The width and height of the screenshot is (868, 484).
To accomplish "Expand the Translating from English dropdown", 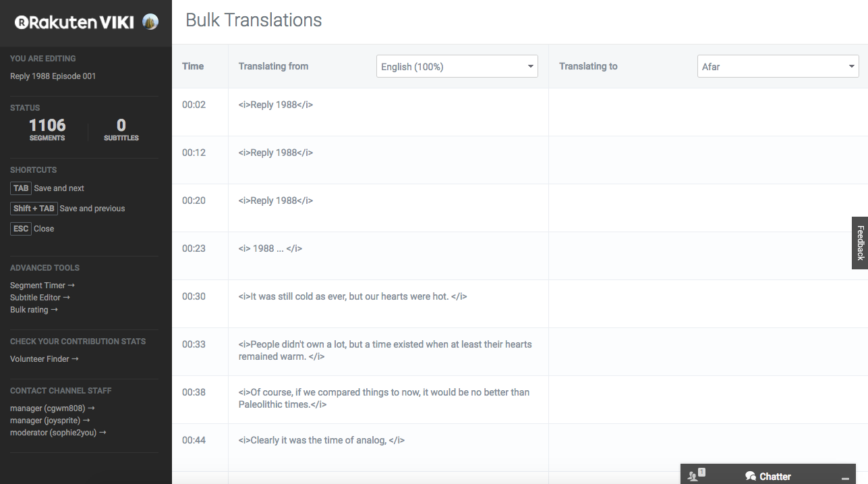I will tap(457, 66).
